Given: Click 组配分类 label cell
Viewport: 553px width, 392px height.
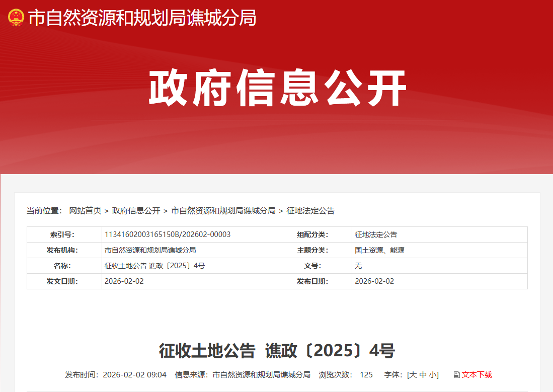Looking at the screenshot, I should pos(314,234).
